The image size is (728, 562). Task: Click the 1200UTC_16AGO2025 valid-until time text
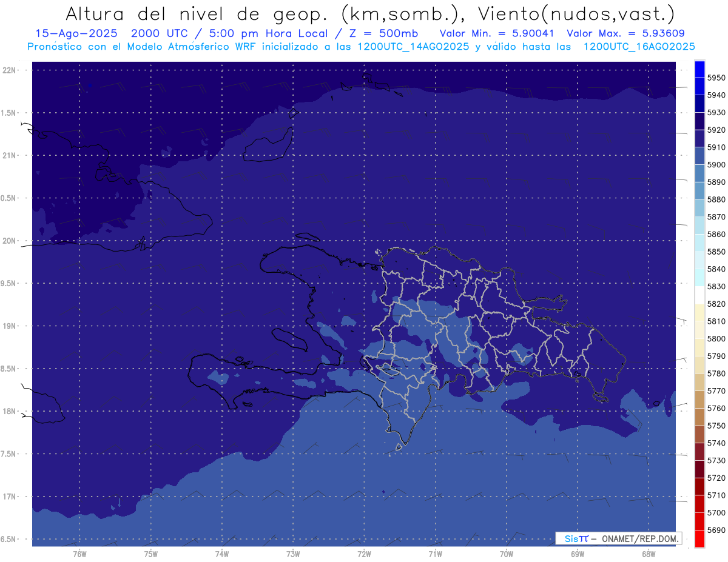click(639, 47)
